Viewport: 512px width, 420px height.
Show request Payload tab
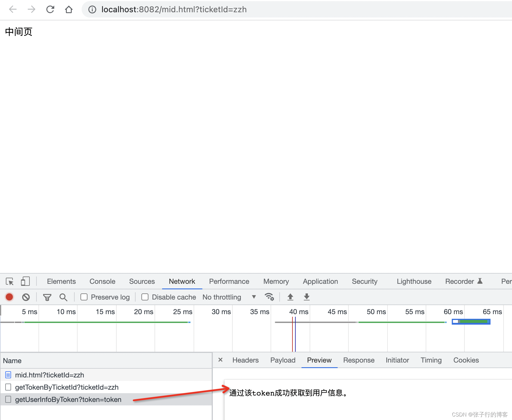(283, 360)
